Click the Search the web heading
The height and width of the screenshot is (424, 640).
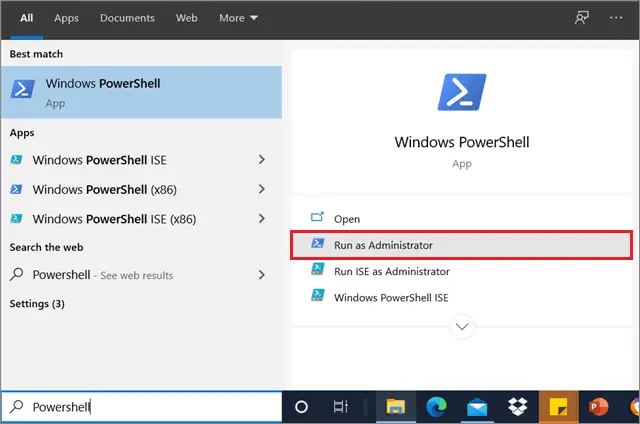point(46,247)
